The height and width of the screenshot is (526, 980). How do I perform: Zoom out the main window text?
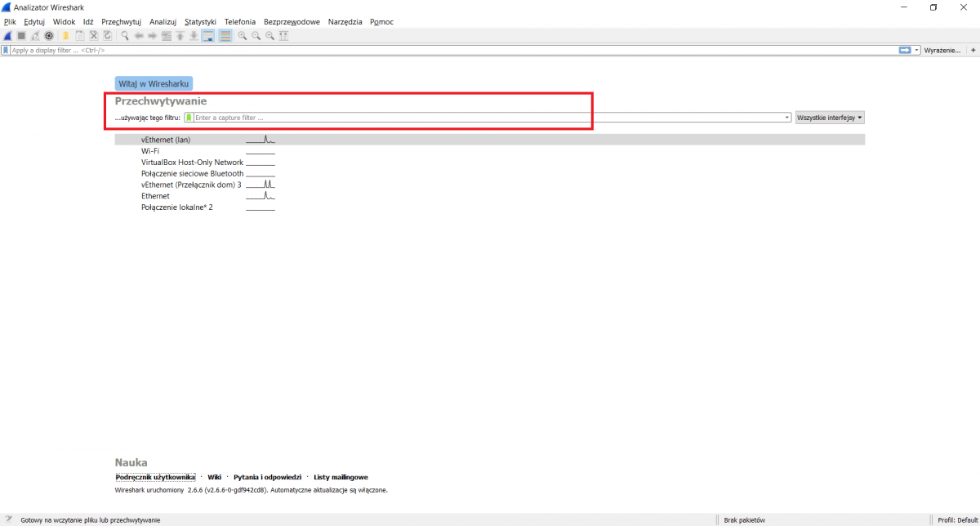click(256, 36)
